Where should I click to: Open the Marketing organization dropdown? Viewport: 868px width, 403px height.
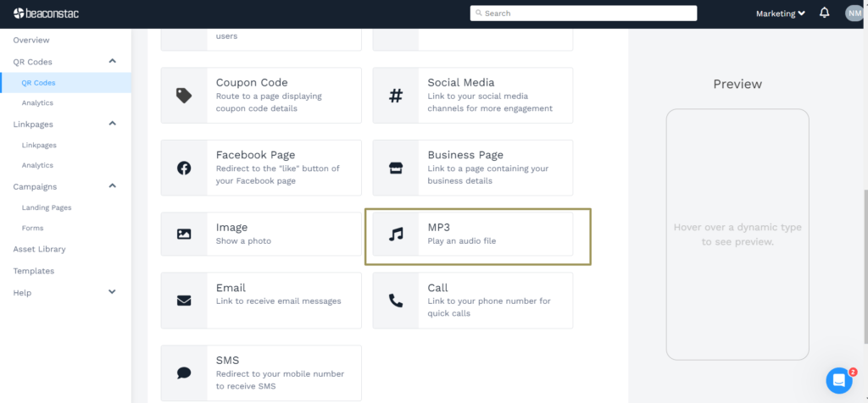780,14
